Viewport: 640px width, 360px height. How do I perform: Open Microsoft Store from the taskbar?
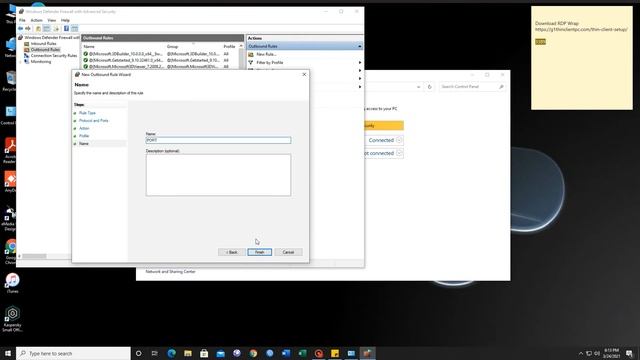pos(204,353)
